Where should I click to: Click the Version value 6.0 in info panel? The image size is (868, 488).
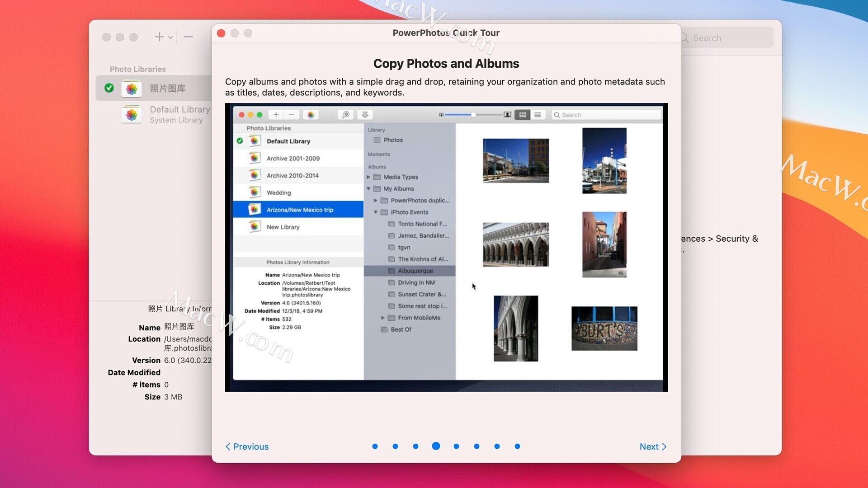(x=188, y=360)
